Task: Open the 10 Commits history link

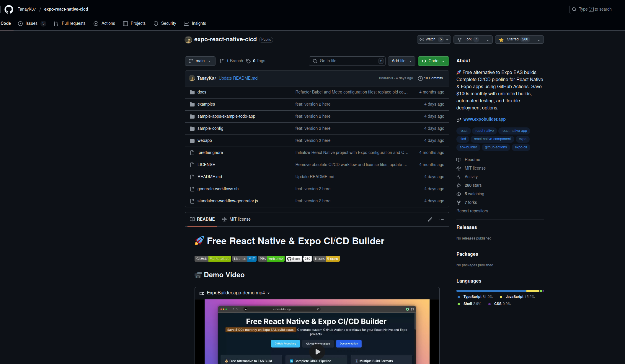Action: pyautogui.click(x=431, y=78)
